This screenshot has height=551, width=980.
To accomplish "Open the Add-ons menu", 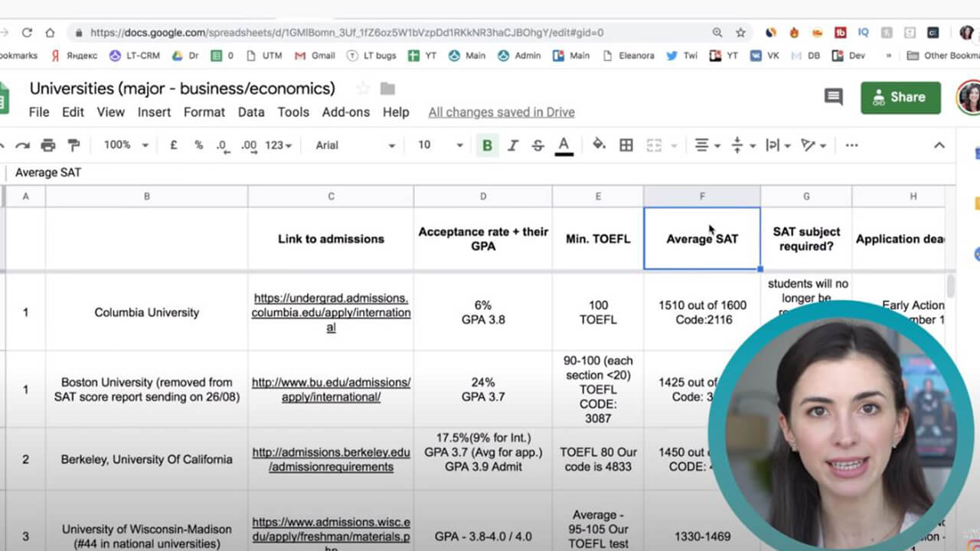I will [346, 112].
